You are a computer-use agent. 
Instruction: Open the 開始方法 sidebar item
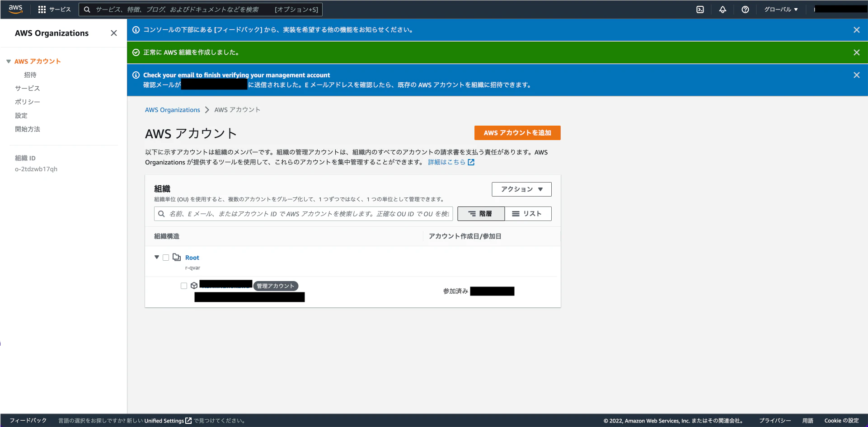coord(28,129)
